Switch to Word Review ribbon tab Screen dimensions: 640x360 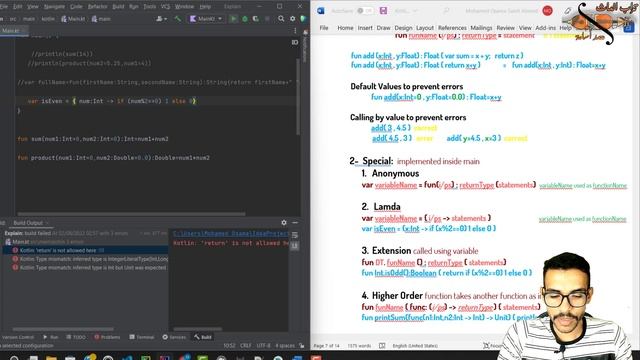pyautogui.click(x=505, y=28)
